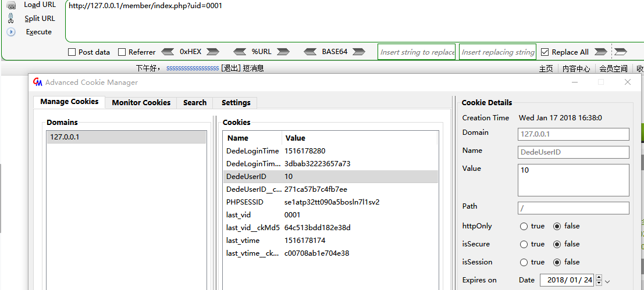Image resolution: width=644 pixels, height=290 pixels.
Task: Select domain 127.0.0.1 in Domains list
Action: pyautogui.click(x=126, y=137)
